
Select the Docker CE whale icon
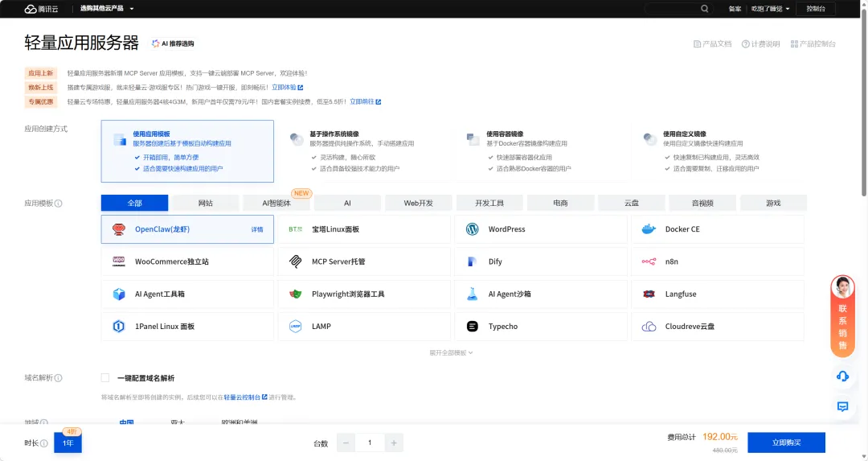pos(649,229)
